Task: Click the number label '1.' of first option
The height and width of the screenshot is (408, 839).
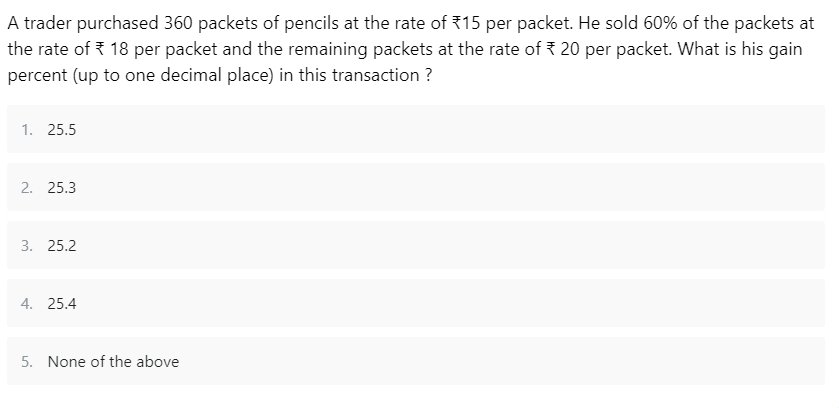Action: coord(27,130)
